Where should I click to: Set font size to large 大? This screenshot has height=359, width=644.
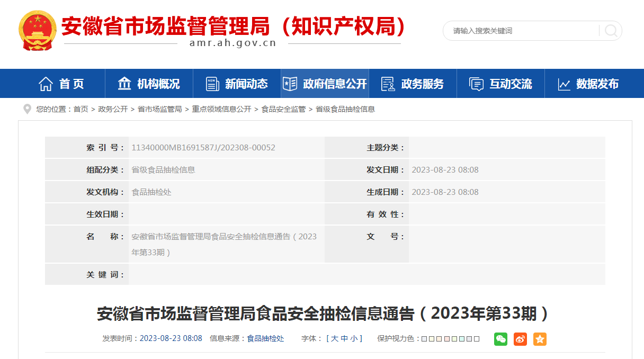pyautogui.click(x=335, y=338)
